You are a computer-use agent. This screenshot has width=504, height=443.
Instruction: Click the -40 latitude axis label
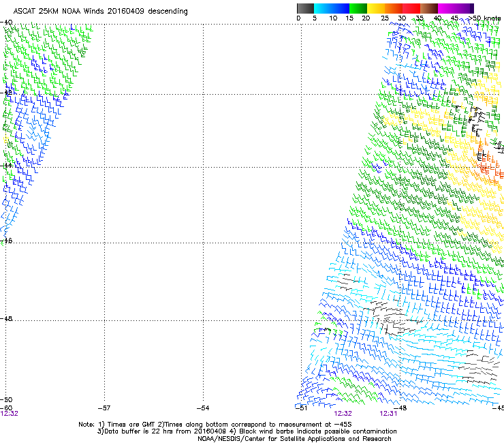[6, 22]
